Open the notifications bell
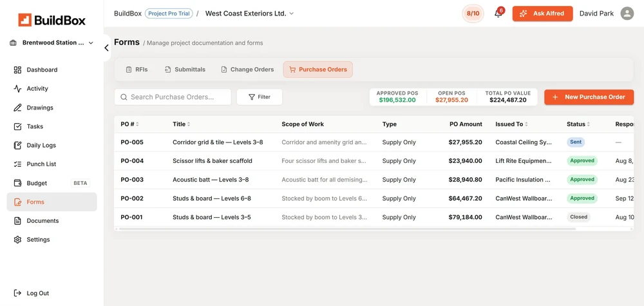 (498, 14)
